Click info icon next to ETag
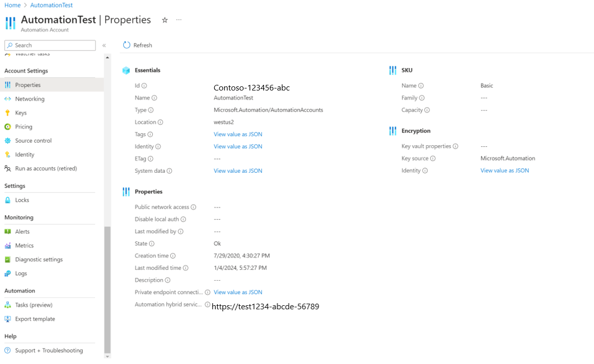 pos(150,158)
